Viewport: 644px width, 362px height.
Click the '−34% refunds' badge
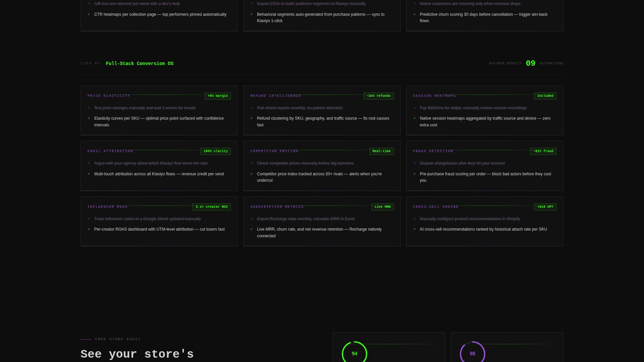click(x=378, y=96)
